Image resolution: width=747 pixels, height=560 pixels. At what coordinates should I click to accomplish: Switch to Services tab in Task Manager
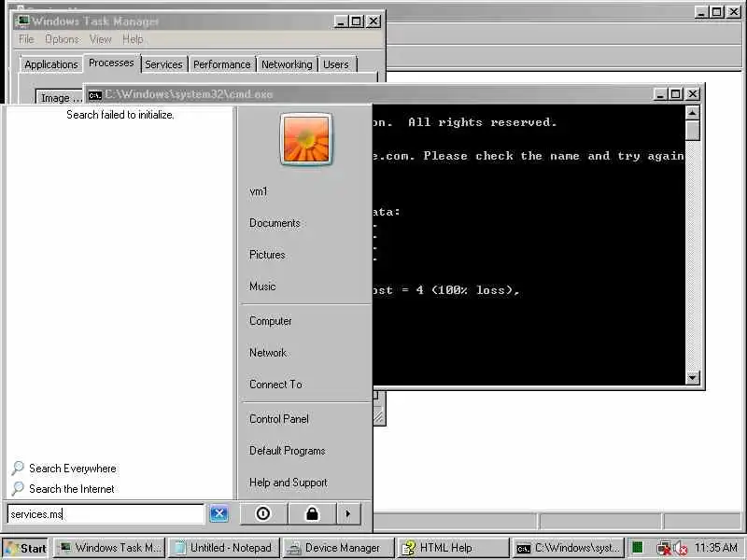click(x=163, y=64)
